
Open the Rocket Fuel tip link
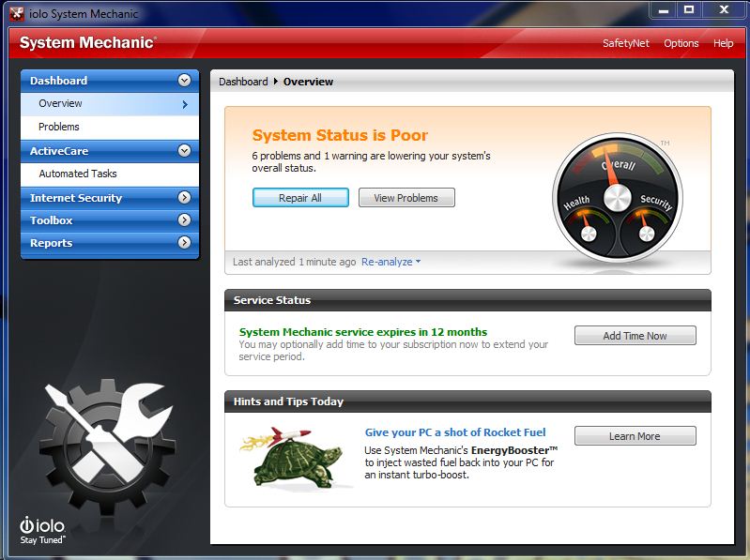click(455, 432)
